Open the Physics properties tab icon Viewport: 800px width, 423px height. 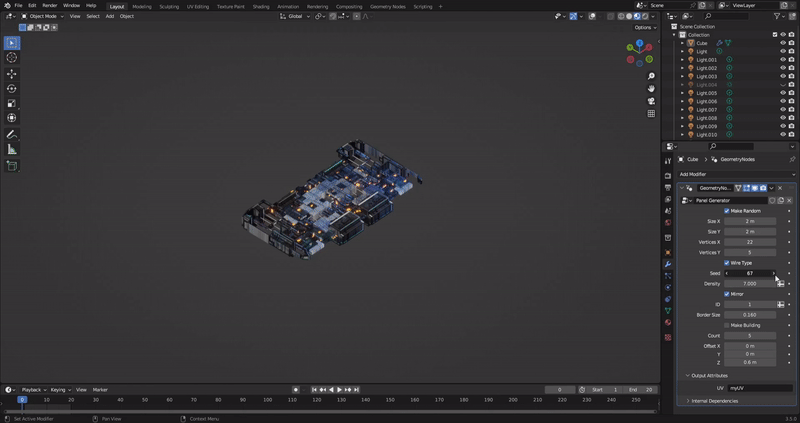pos(668,287)
